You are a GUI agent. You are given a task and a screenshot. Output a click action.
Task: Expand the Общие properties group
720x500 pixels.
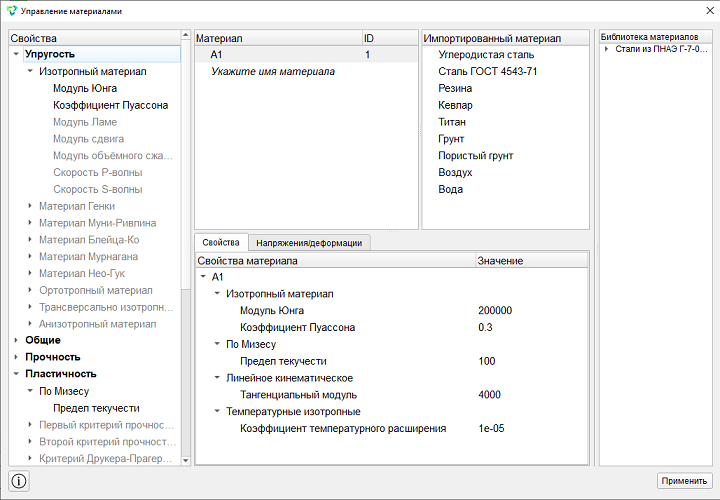[16, 340]
